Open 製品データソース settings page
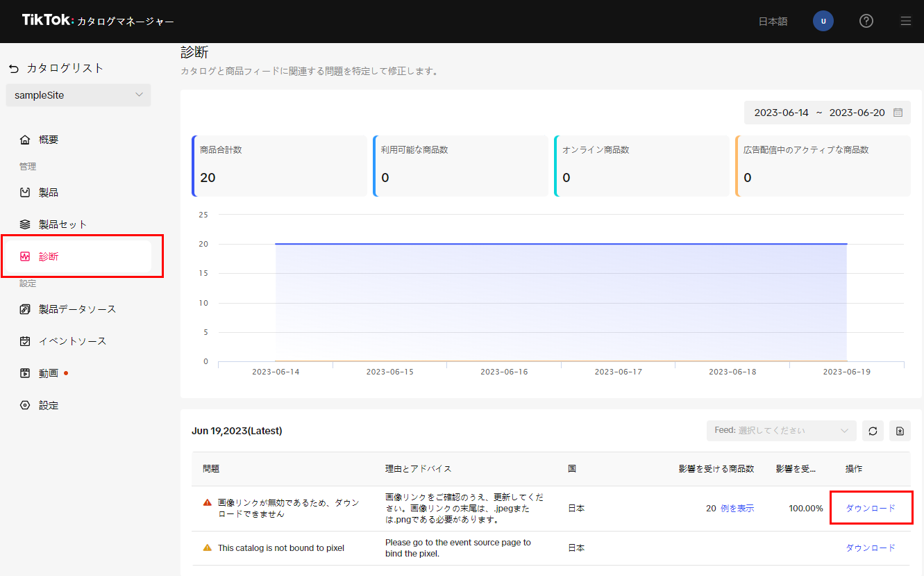The height and width of the screenshot is (576, 924). tap(78, 309)
